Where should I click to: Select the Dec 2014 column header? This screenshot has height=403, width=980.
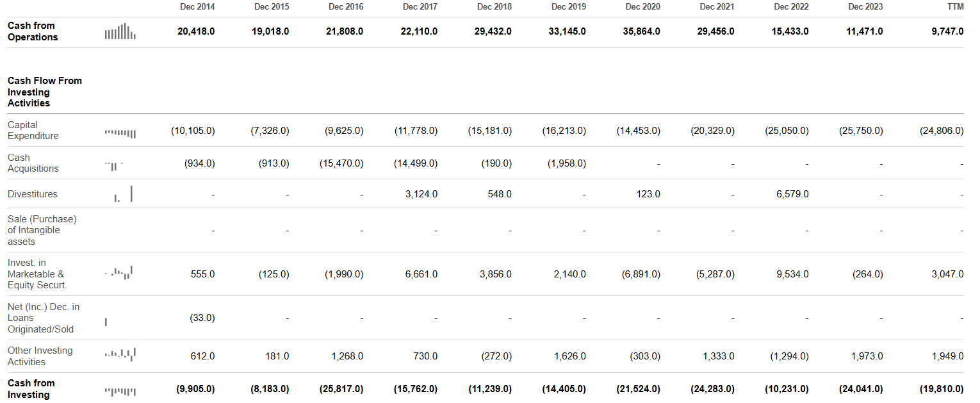(x=197, y=7)
